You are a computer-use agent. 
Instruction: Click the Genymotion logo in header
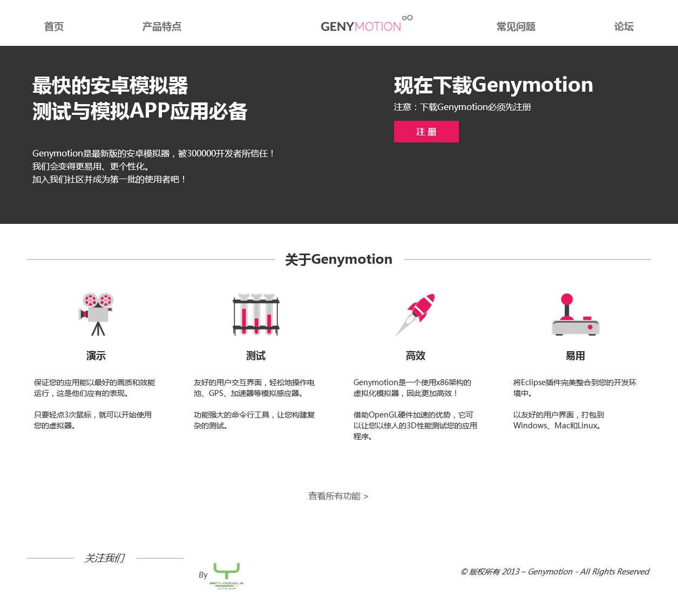367,24
